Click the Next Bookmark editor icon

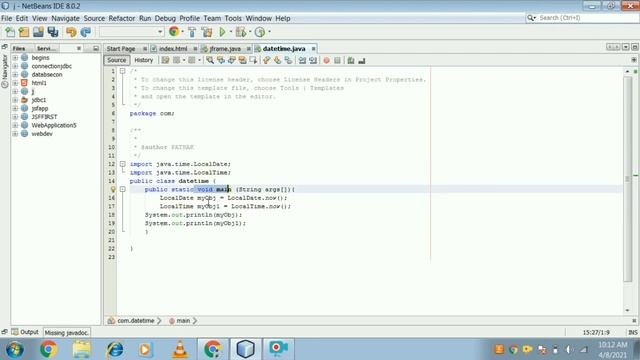[278, 60]
